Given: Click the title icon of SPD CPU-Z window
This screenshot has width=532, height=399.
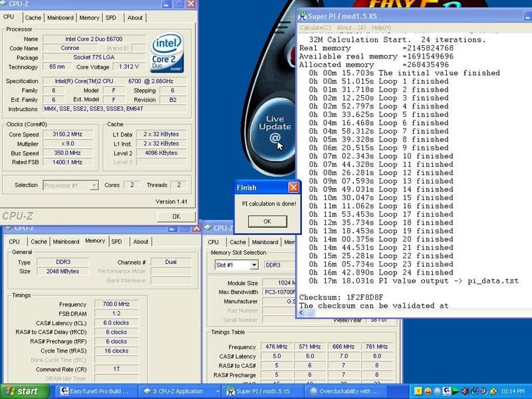Looking at the screenshot, I should coord(208,228).
